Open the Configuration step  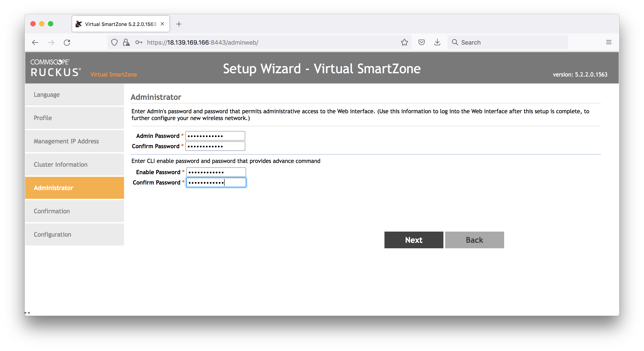point(75,234)
